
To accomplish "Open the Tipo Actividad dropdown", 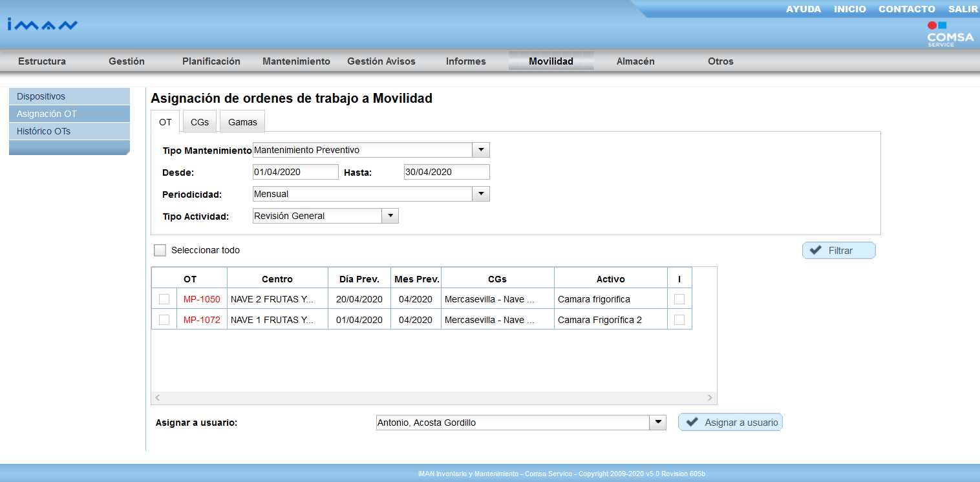I will coord(390,216).
